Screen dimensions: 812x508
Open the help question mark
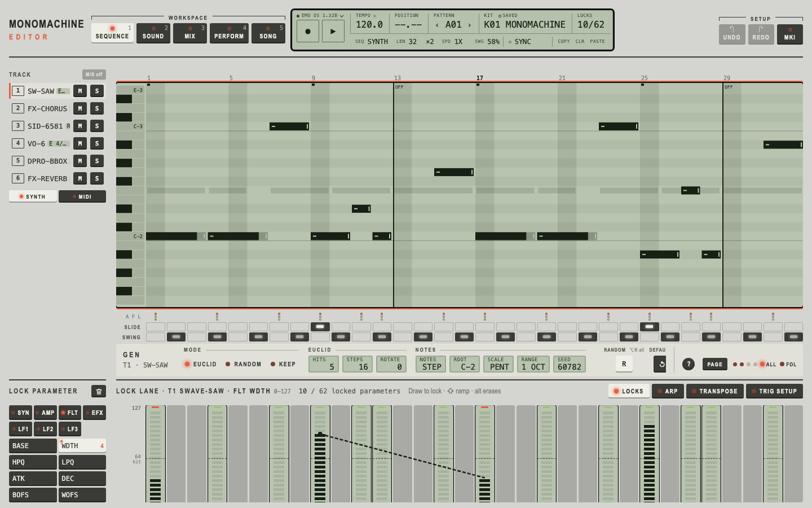tap(689, 364)
